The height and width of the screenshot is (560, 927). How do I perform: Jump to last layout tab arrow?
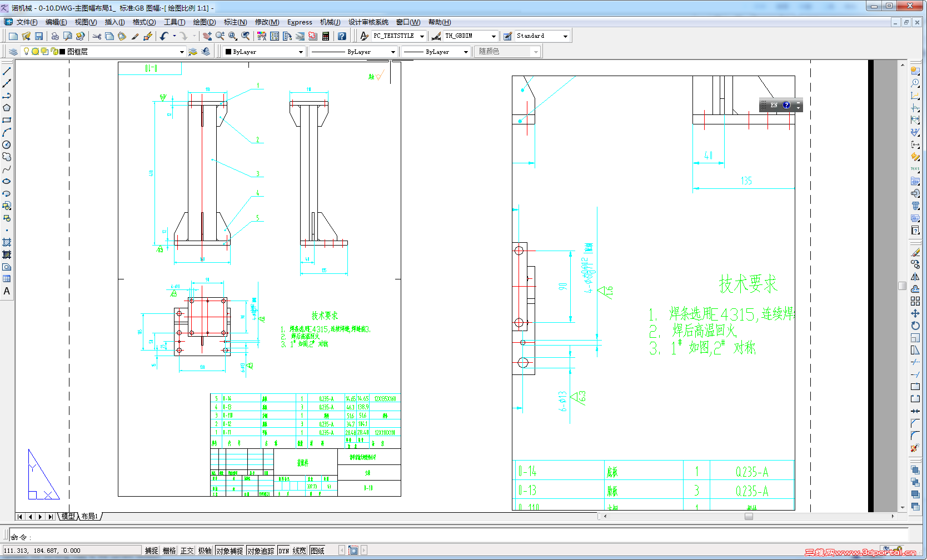tap(51, 517)
